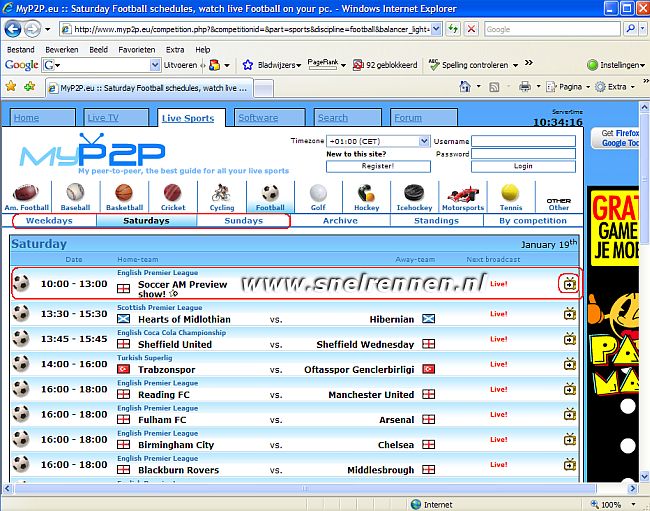Open TV stream for Blackburn Rovers match
The height and width of the screenshot is (511, 650).
[x=570, y=465]
